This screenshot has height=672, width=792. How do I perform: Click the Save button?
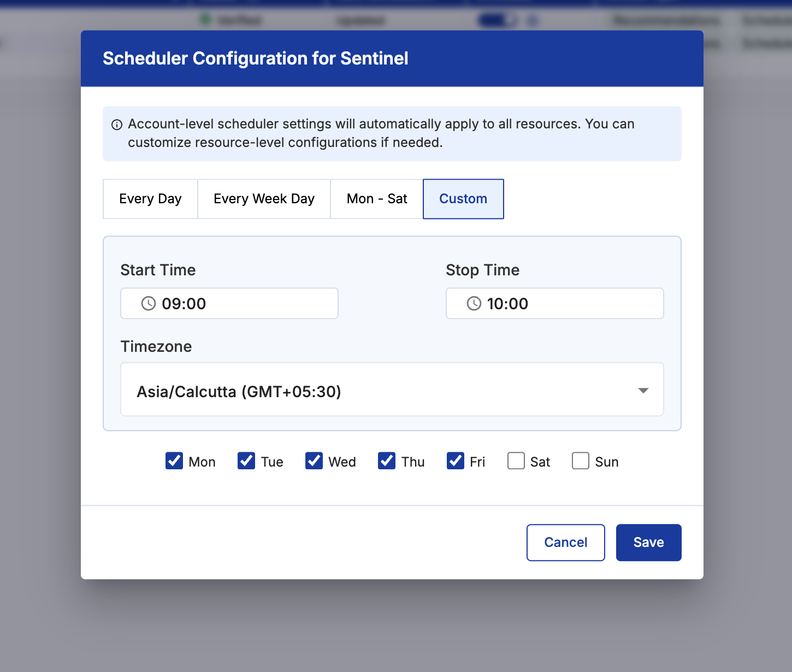649,543
